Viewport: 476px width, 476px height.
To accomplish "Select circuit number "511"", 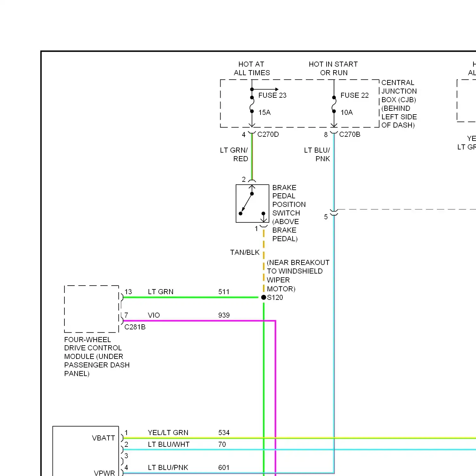I will (x=224, y=292).
